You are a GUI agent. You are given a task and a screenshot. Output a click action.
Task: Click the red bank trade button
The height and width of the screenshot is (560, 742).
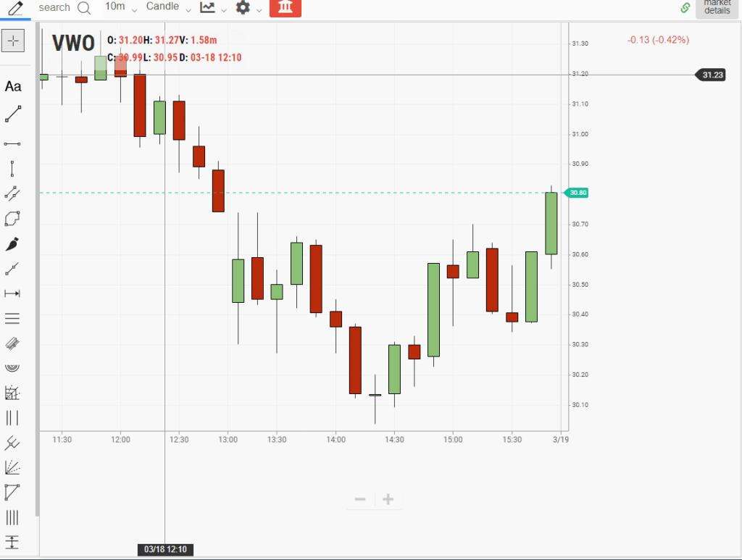pos(285,8)
